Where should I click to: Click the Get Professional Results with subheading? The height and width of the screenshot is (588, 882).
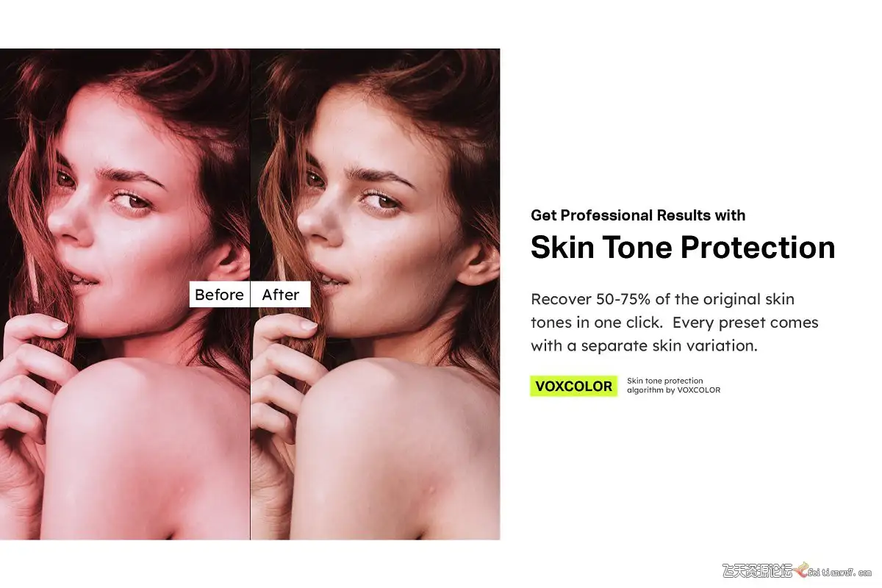[638, 215]
